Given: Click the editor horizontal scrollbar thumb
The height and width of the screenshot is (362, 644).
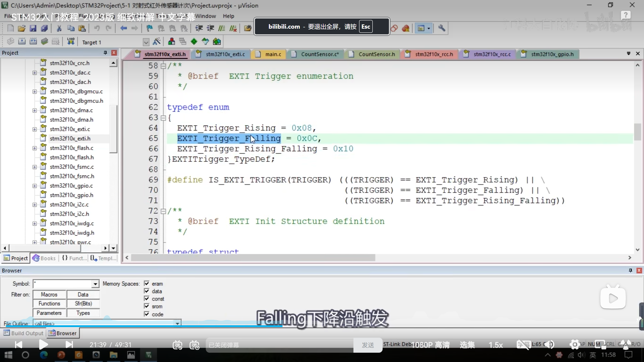Looking at the screenshot, I should tap(253, 258).
